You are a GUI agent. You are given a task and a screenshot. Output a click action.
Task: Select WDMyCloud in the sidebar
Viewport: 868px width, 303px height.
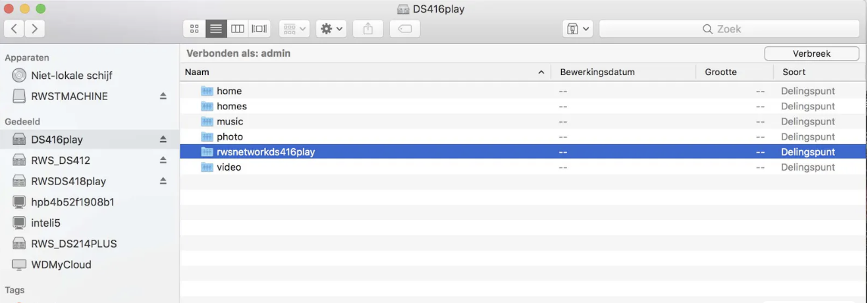[x=61, y=265]
